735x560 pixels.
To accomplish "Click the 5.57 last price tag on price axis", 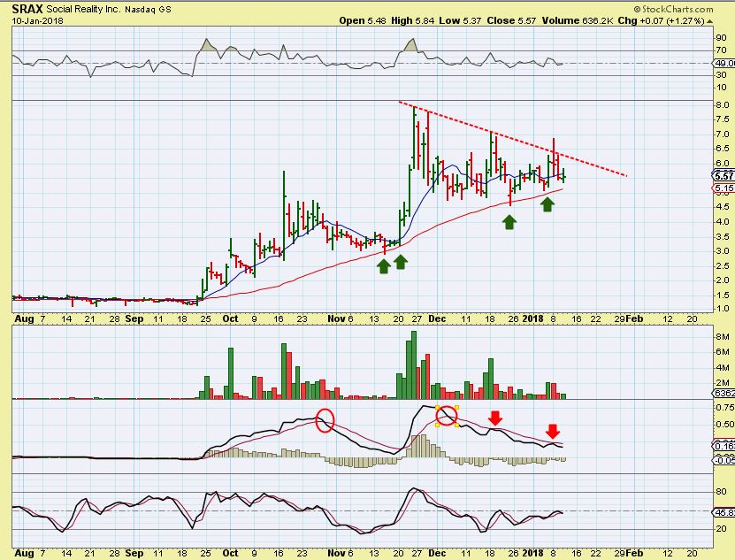I will click(x=724, y=176).
